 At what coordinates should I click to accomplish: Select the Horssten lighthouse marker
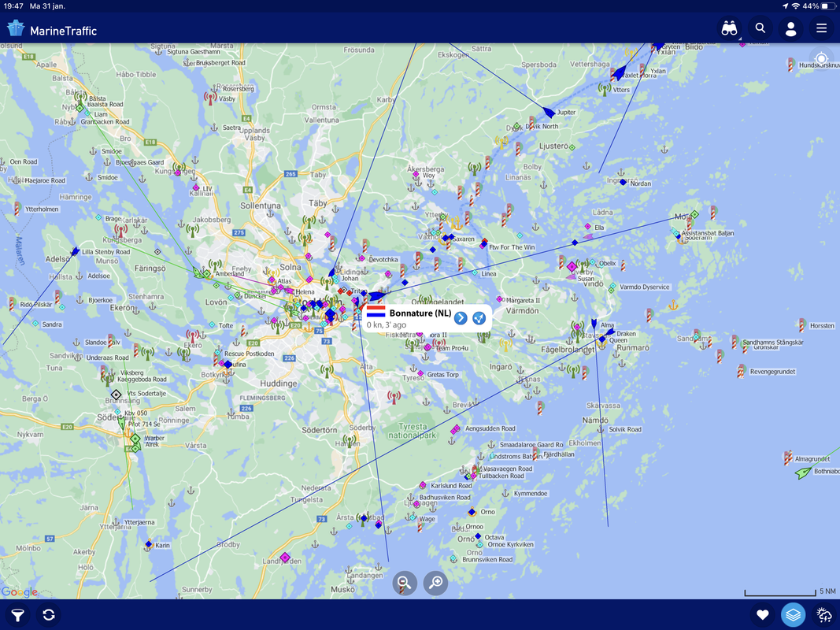[x=802, y=324]
